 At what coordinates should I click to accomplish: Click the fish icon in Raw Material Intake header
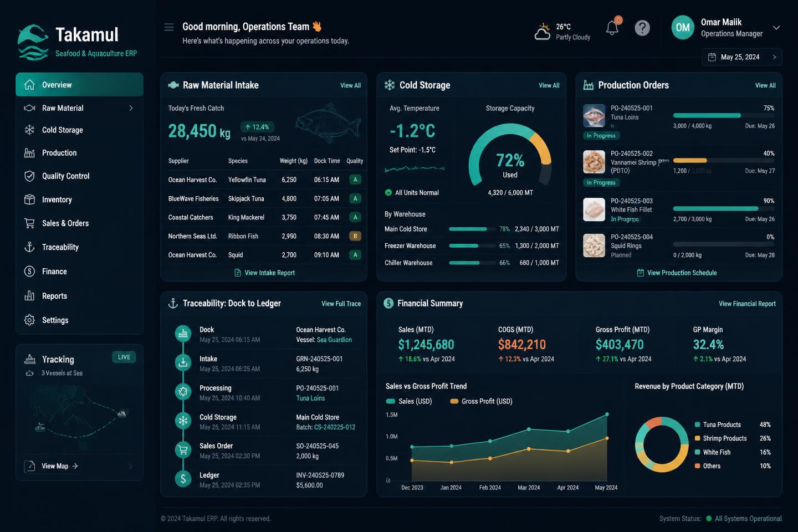click(173, 85)
